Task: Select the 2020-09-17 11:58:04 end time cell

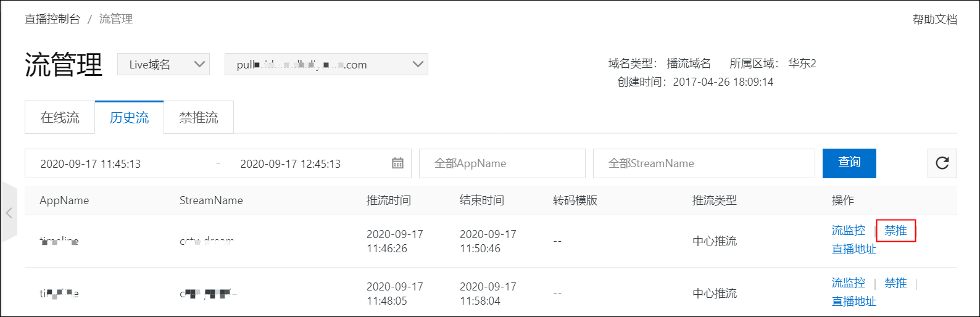Action: click(488, 294)
